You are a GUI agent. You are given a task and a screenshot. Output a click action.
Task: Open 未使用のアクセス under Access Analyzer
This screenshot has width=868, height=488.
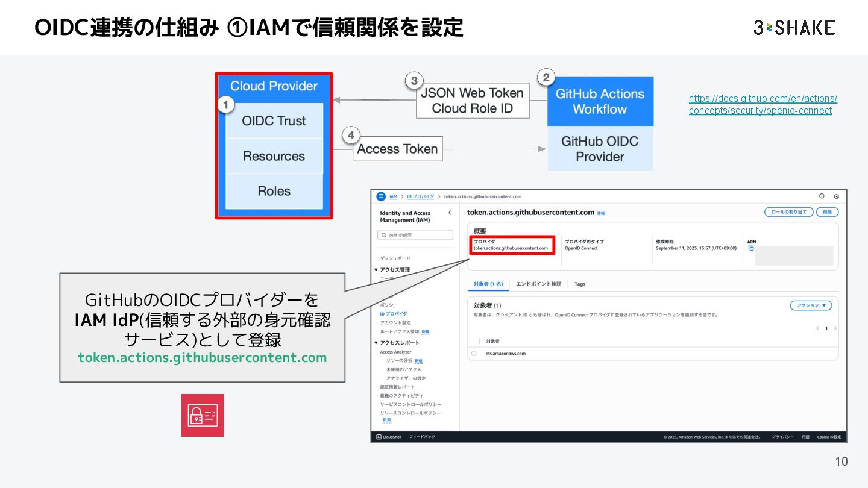[404, 369]
